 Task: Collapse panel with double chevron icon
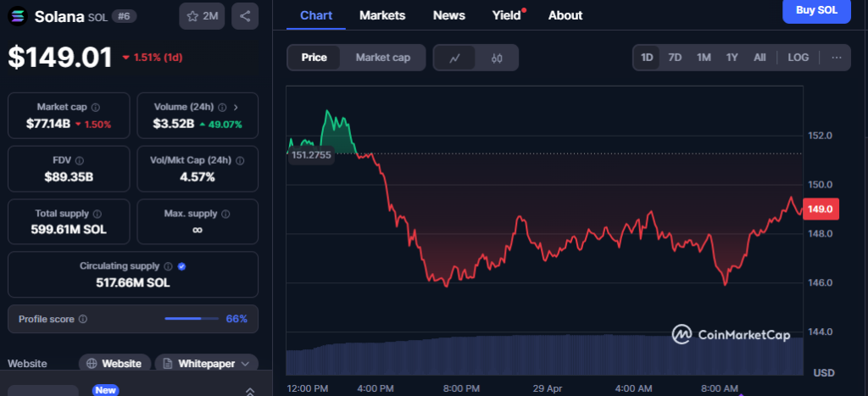pyautogui.click(x=250, y=391)
